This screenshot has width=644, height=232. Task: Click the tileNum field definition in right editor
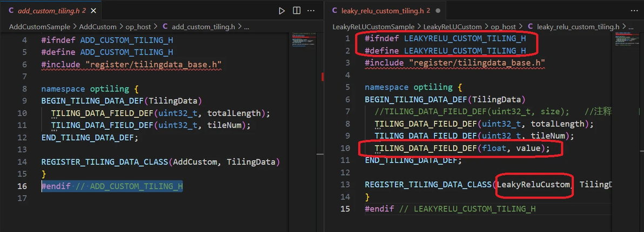point(474,135)
